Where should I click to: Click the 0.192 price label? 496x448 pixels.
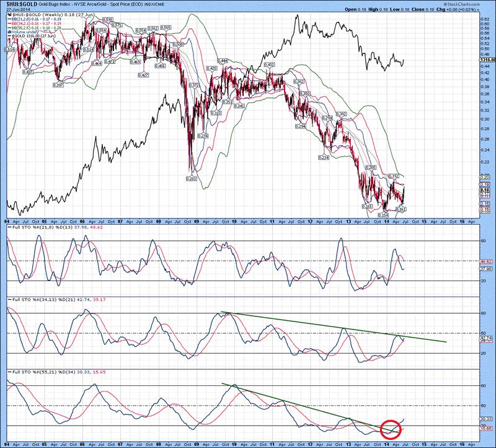pyautogui.click(x=392, y=176)
